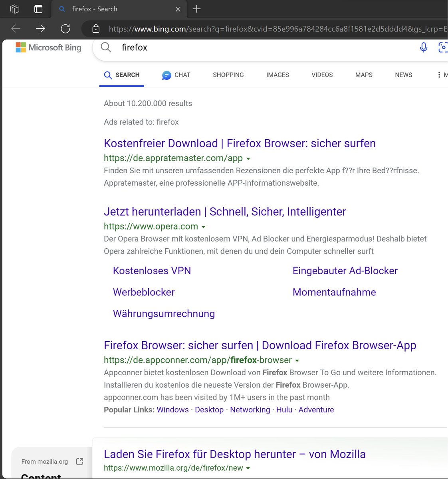Switch to the VIDEOS tab
This screenshot has height=479, width=448.
point(322,75)
